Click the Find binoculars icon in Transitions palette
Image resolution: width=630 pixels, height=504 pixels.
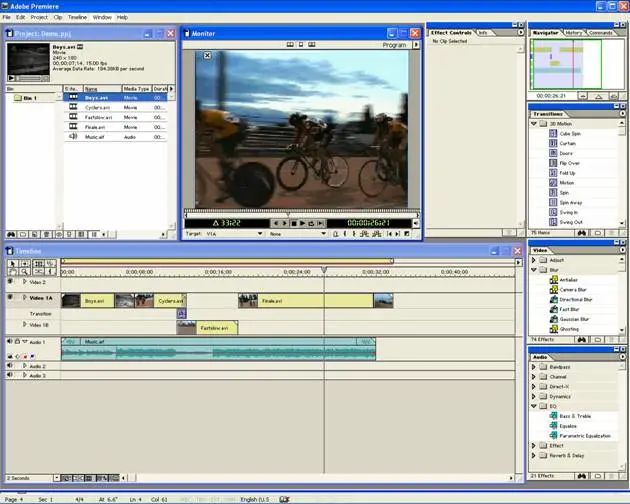581,233
